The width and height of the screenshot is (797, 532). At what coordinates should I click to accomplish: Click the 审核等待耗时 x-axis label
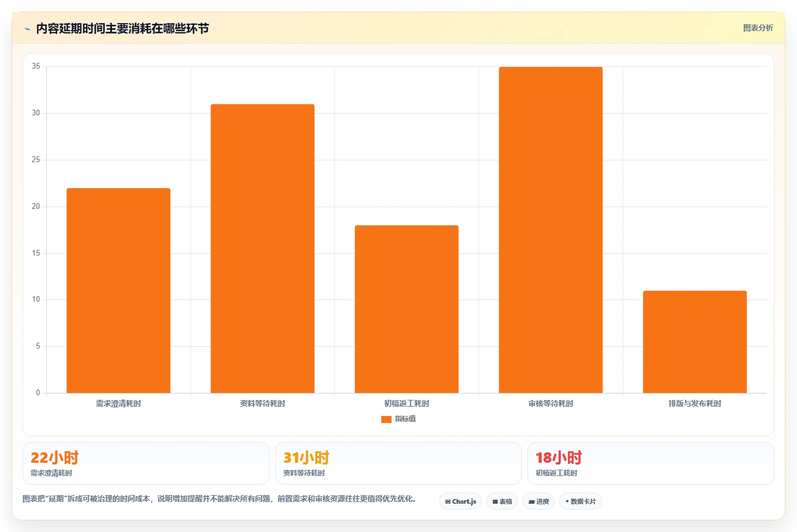coord(551,404)
